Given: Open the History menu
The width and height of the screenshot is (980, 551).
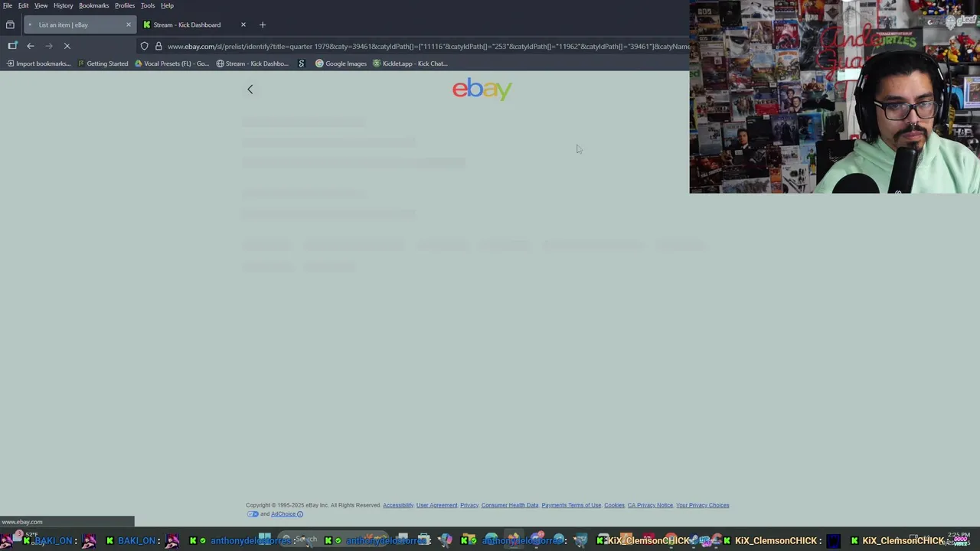Looking at the screenshot, I should pos(63,5).
